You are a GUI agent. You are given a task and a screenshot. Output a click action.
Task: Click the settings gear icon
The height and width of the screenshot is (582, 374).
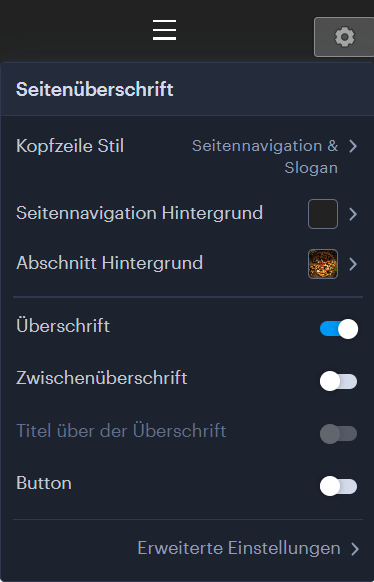pos(345,37)
